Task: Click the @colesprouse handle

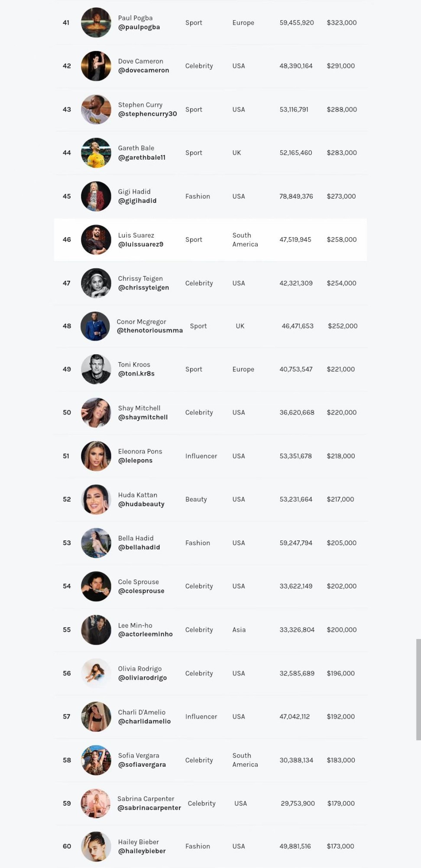Action: (x=141, y=591)
